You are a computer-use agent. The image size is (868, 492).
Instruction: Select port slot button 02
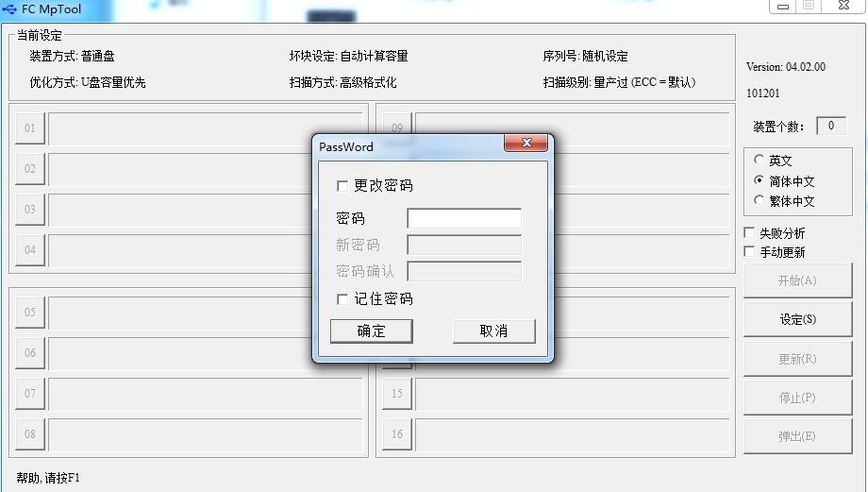coord(30,169)
